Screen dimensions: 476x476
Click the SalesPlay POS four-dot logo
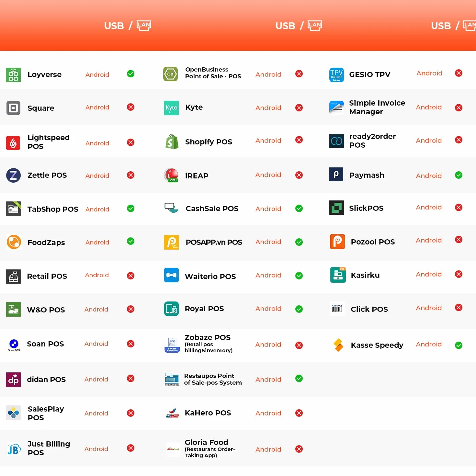13,413
